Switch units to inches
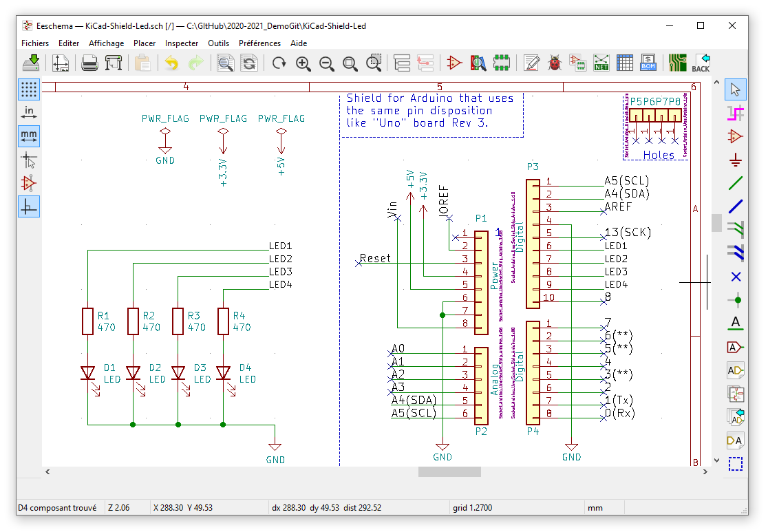Image resolution: width=768 pixels, height=532 pixels. (x=28, y=113)
